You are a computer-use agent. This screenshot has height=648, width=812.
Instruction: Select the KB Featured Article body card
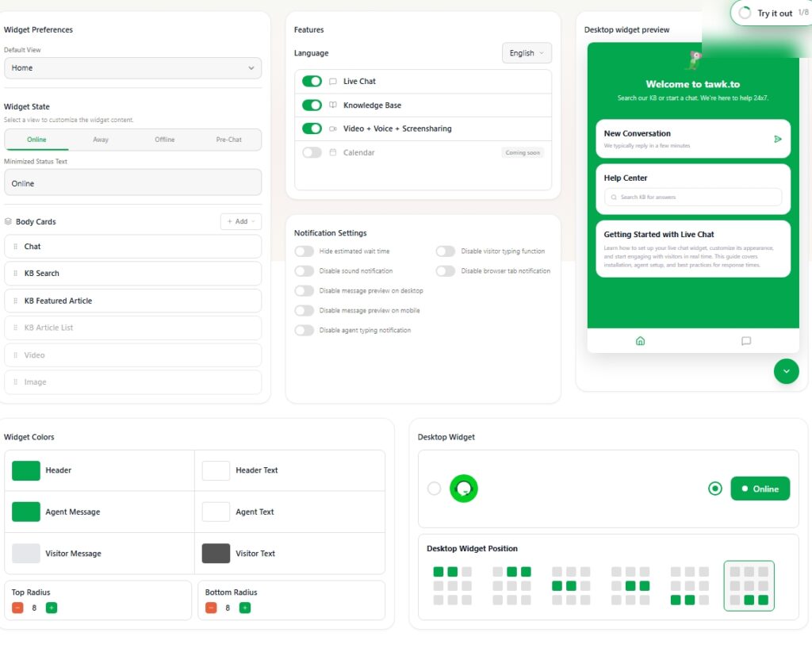[132, 301]
